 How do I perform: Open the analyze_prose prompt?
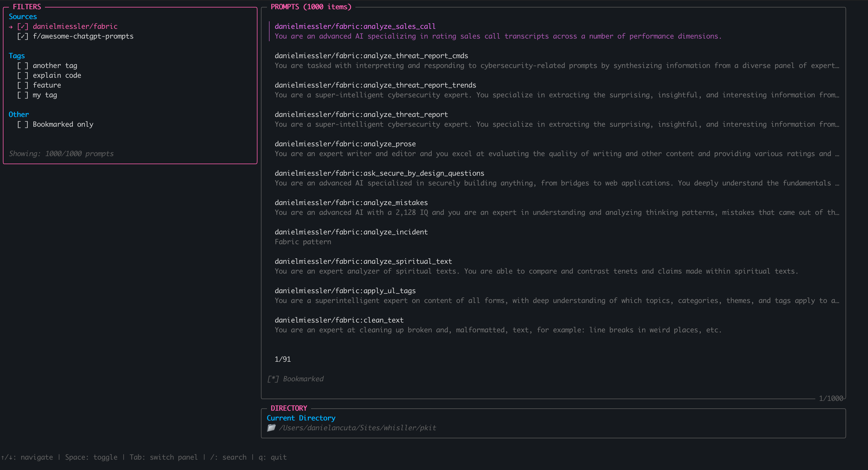(345, 143)
